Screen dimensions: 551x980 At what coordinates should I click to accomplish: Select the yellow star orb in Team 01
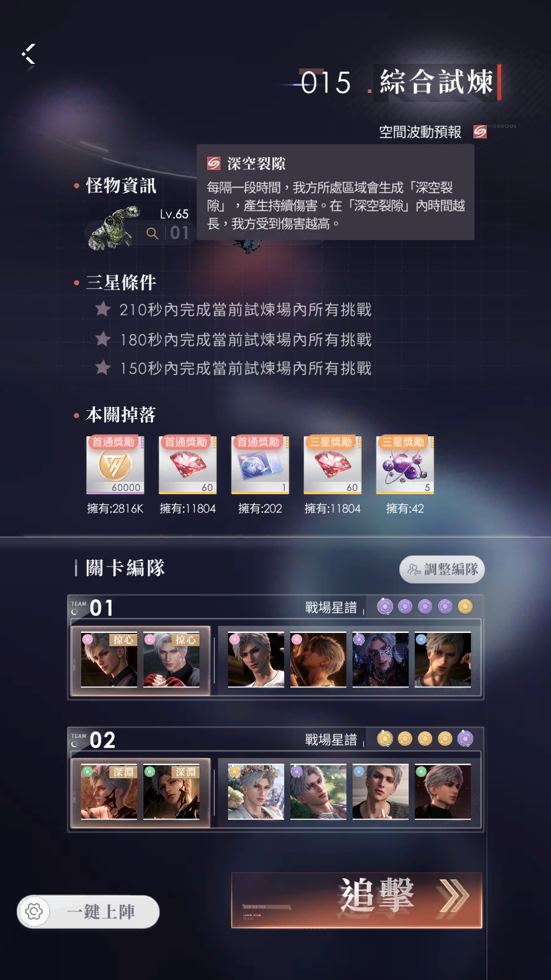coord(465,606)
